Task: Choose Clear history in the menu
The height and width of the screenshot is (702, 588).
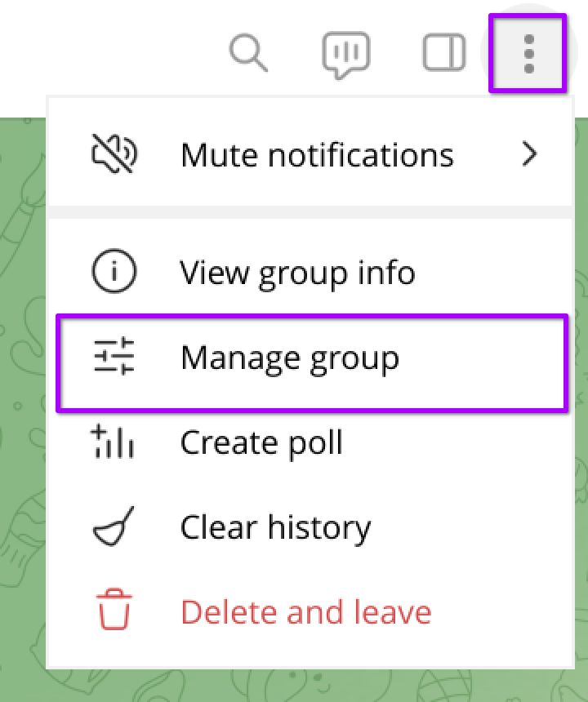Action: [275, 527]
